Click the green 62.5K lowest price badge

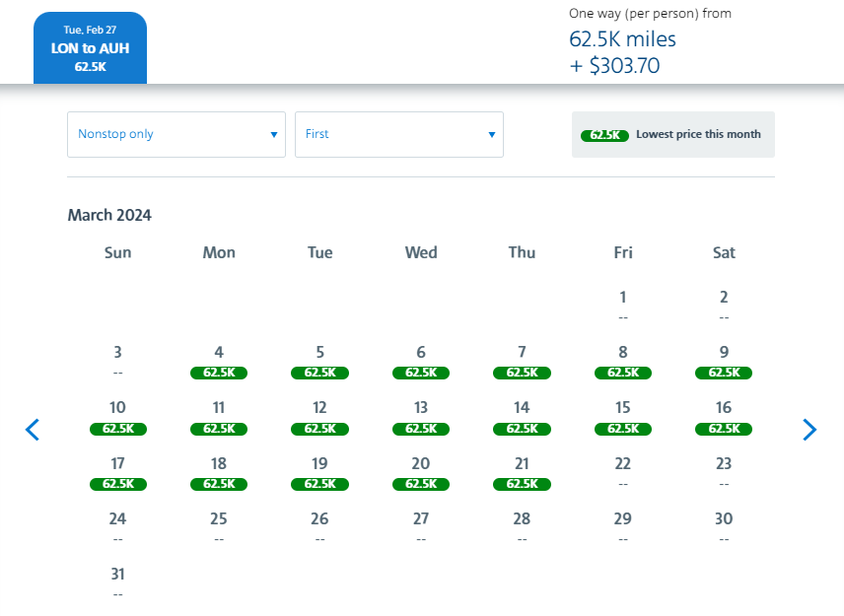tap(604, 135)
